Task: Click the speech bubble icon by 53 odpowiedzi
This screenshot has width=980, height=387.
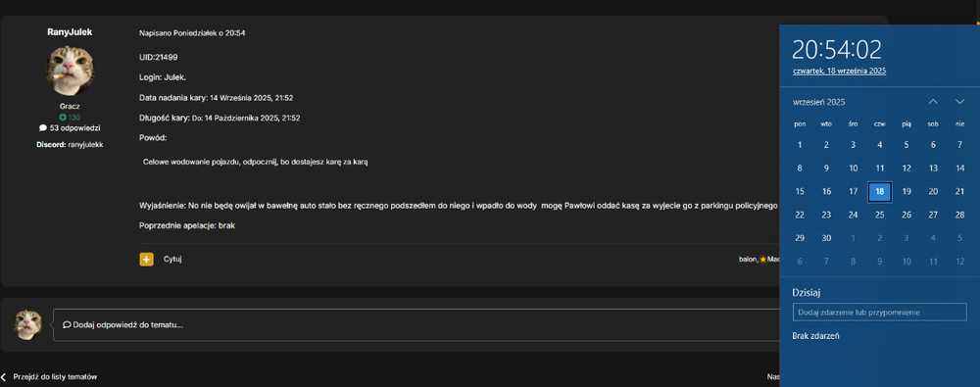Action: pos(43,128)
